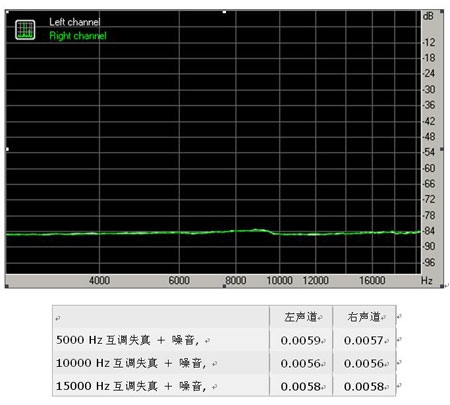Click the 6000 Hz axis label
The height and width of the screenshot is (405, 450).
[x=179, y=281]
